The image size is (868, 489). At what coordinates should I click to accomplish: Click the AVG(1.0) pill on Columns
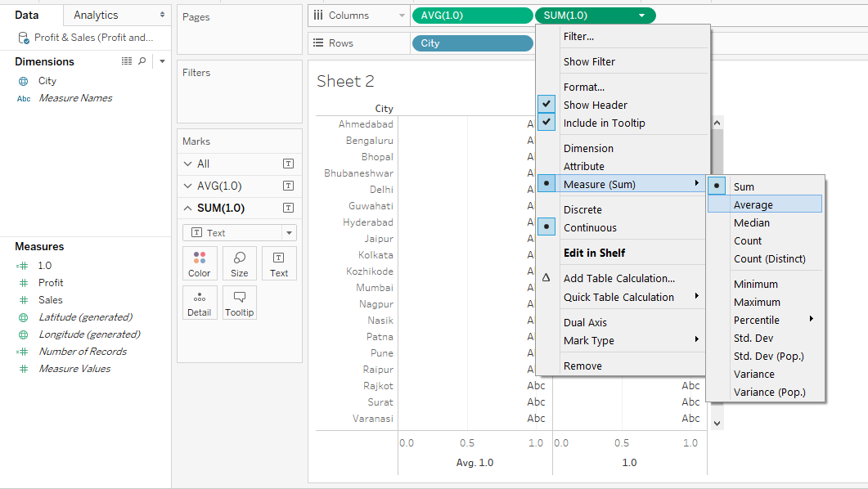(472, 16)
